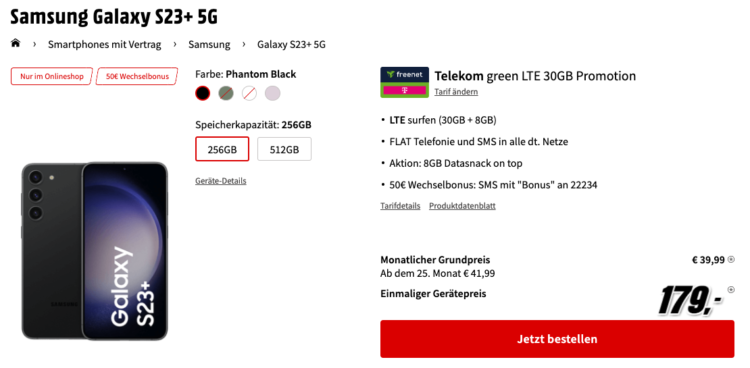Open Geräte-Details link
The height and width of the screenshot is (368, 750).
point(221,181)
